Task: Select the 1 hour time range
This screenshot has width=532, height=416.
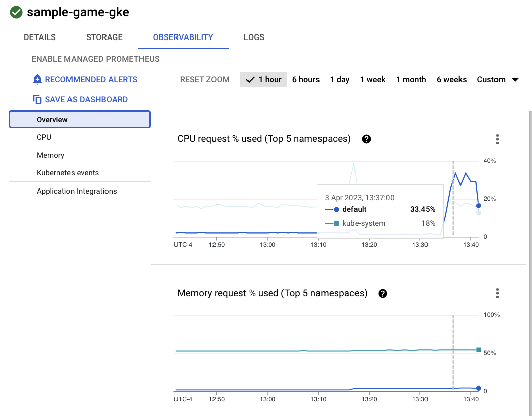Action: [264, 80]
